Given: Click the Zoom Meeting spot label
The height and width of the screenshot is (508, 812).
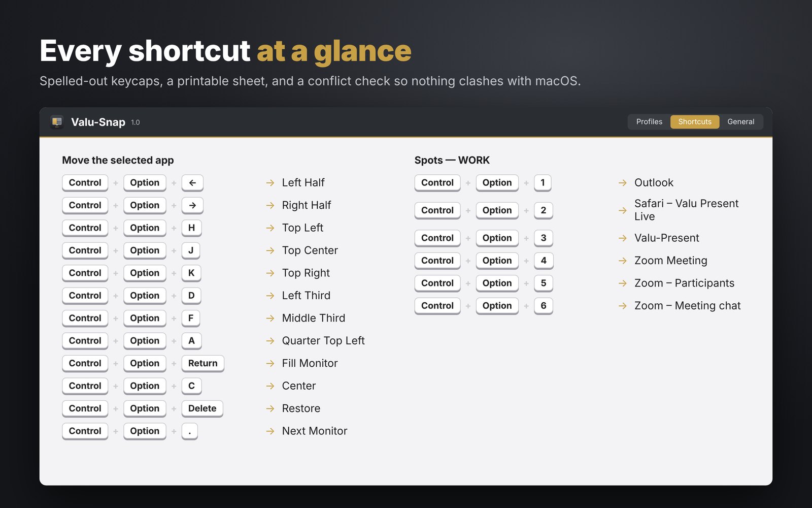Looking at the screenshot, I should pos(670,261).
